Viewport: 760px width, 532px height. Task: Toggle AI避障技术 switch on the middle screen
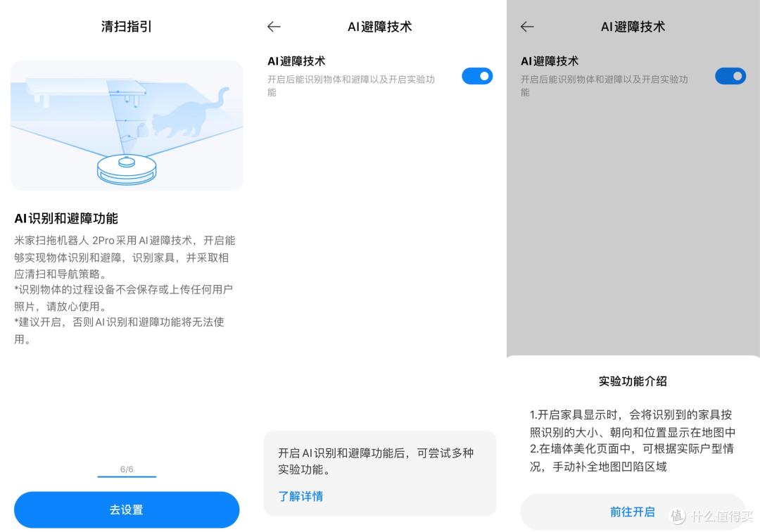[x=477, y=76]
